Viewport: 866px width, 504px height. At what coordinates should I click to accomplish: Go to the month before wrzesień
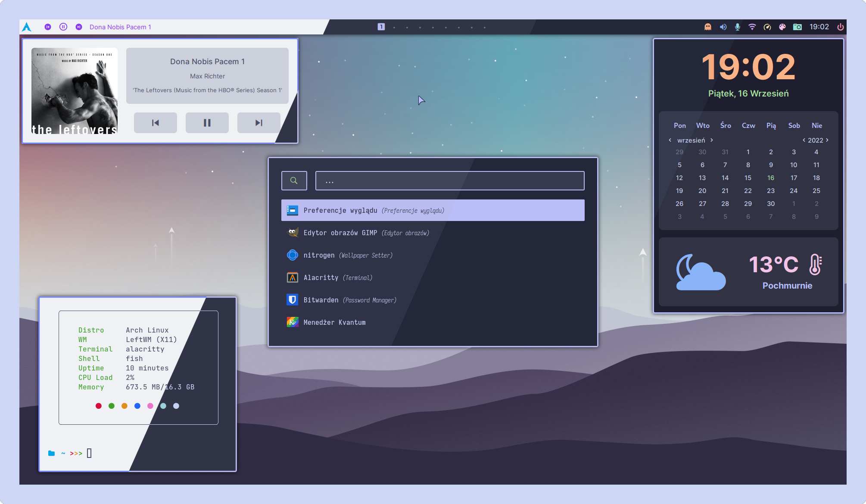pos(670,140)
